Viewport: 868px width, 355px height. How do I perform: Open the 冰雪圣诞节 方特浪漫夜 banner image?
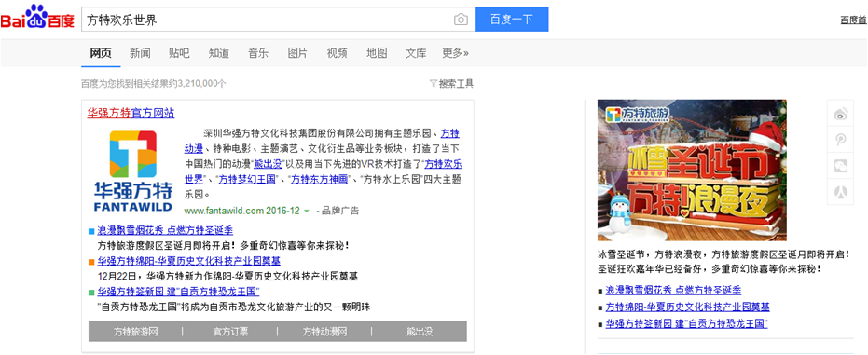692,171
